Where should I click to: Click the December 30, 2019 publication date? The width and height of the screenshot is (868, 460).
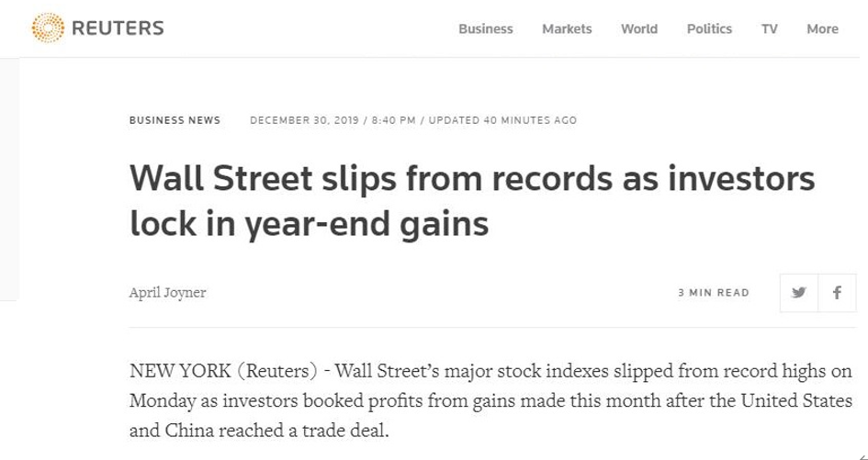(302, 120)
